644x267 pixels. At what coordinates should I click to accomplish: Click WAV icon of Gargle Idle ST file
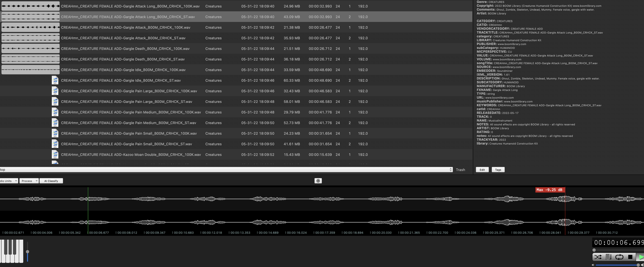point(55,80)
